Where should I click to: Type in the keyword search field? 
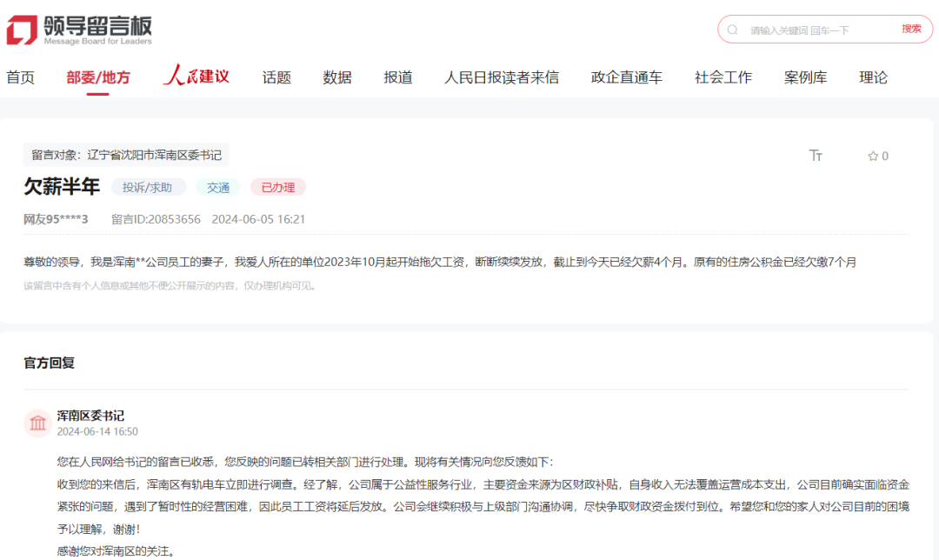click(809, 30)
